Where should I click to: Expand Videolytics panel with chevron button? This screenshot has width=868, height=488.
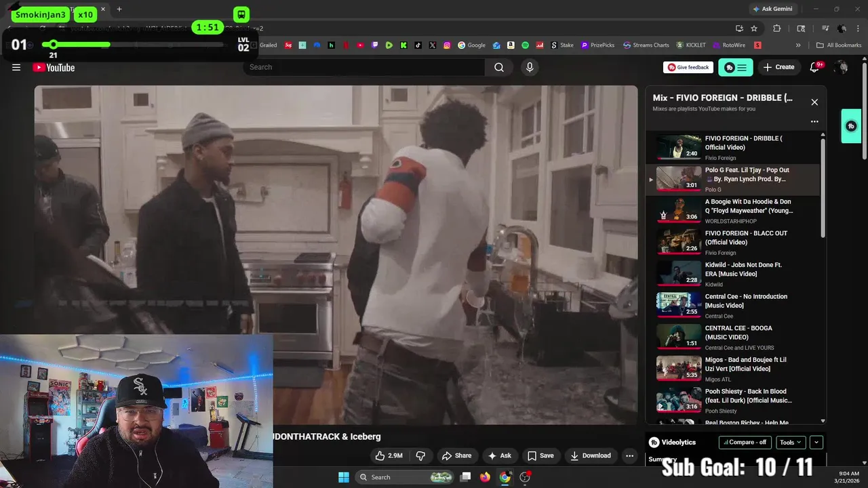tap(816, 442)
